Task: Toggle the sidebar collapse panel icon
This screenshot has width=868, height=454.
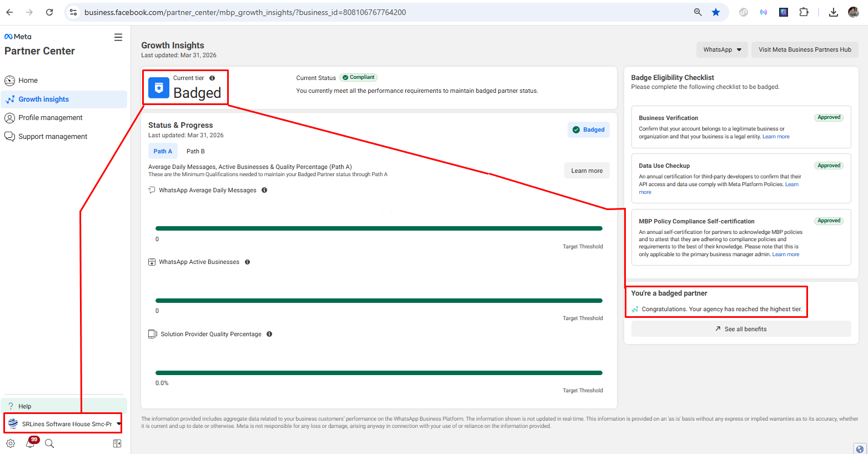Action: (117, 443)
